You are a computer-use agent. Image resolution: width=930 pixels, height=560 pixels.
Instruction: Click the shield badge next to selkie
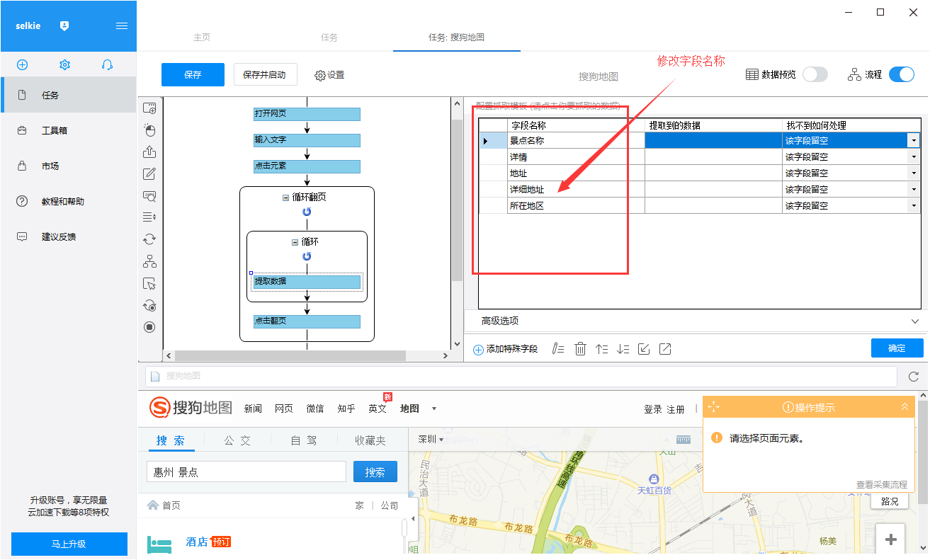pyautogui.click(x=64, y=25)
